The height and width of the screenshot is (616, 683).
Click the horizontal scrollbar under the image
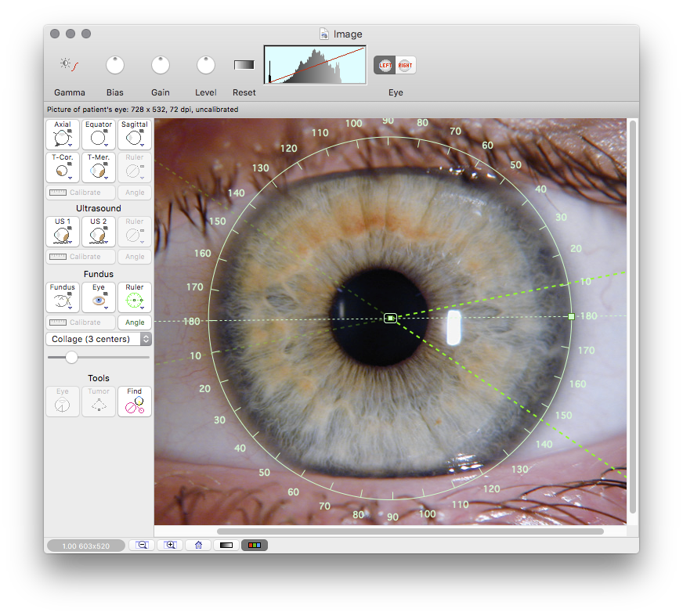tap(410, 531)
